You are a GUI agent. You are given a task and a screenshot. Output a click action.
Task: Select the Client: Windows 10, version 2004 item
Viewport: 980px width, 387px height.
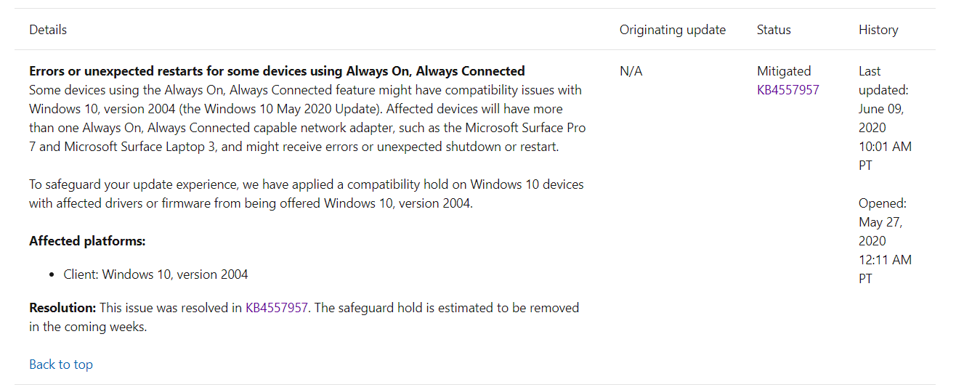(x=155, y=274)
